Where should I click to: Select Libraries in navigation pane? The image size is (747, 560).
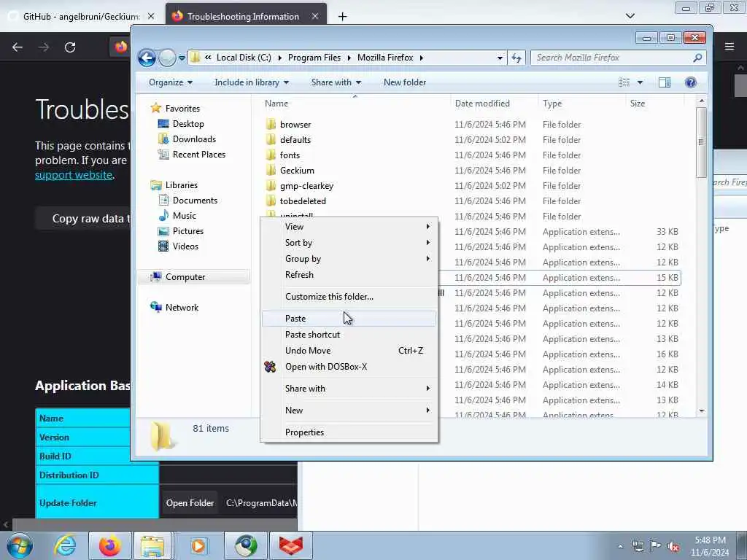(174, 185)
